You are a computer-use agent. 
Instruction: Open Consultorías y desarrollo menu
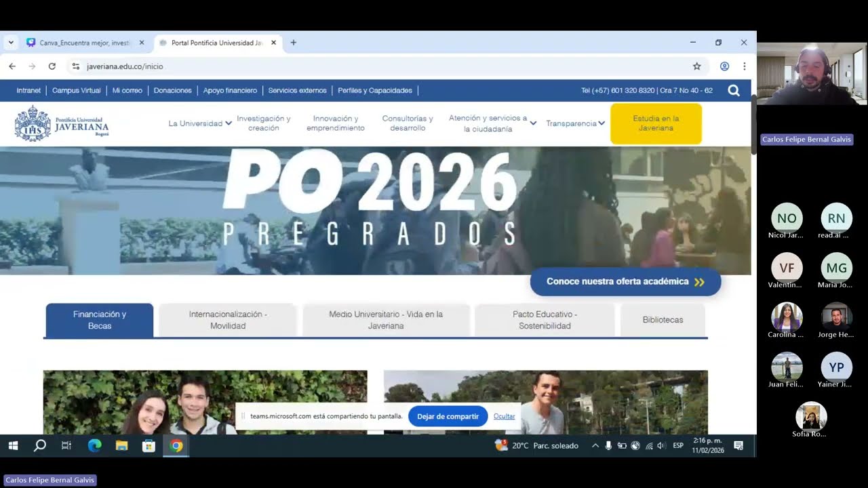click(x=408, y=123)
